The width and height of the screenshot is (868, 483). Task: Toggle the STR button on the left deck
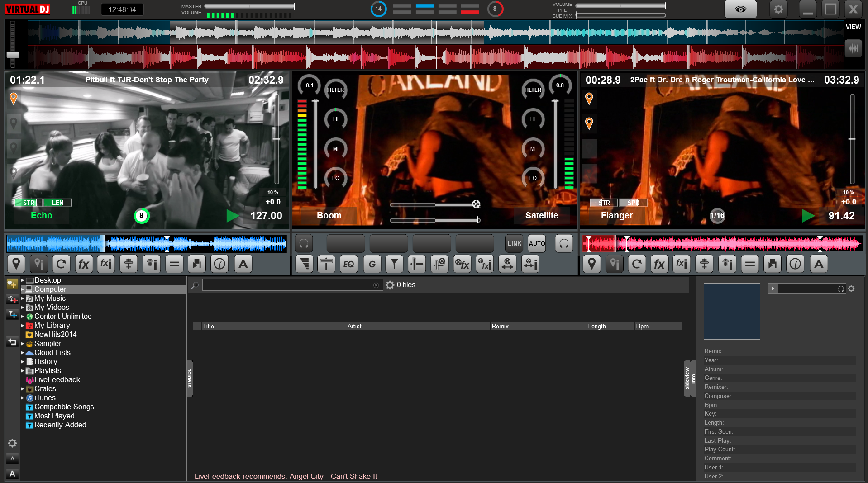click(x=29, y=203)
